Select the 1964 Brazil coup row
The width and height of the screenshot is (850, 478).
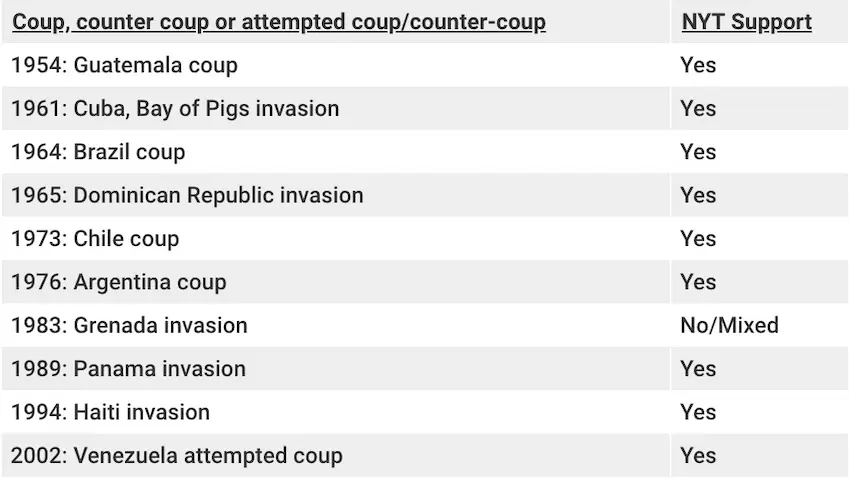point(425,152)
